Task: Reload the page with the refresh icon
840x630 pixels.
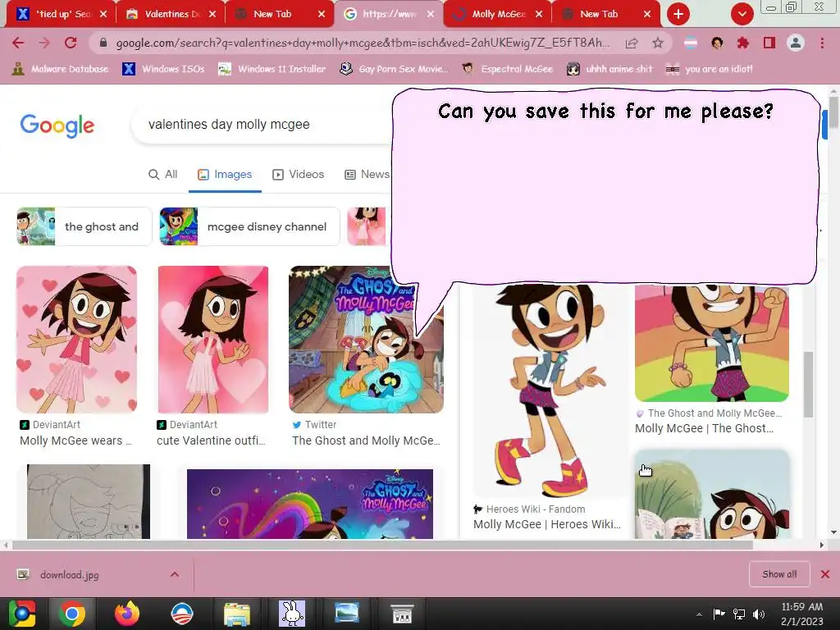Action: click(x=71, y=43)
